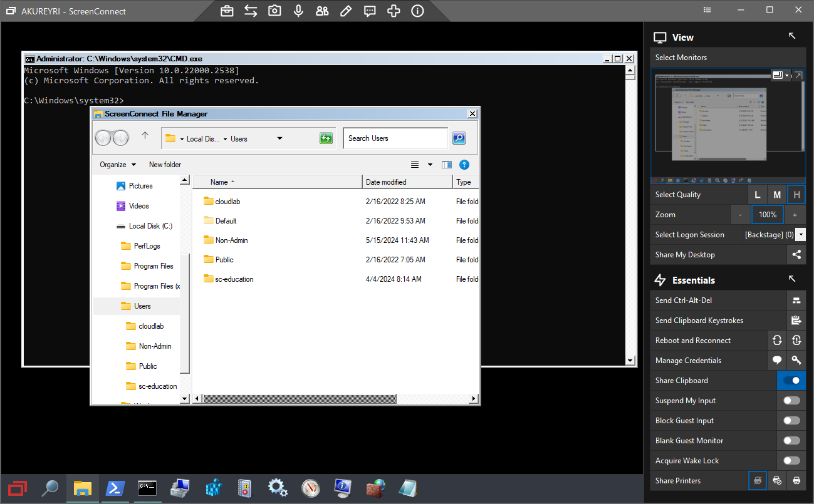Image resolution: width=814 pixels, height=504 pixels.
Task: Open the firewall brick-globe taskbar icon
Action: (376, 488)
